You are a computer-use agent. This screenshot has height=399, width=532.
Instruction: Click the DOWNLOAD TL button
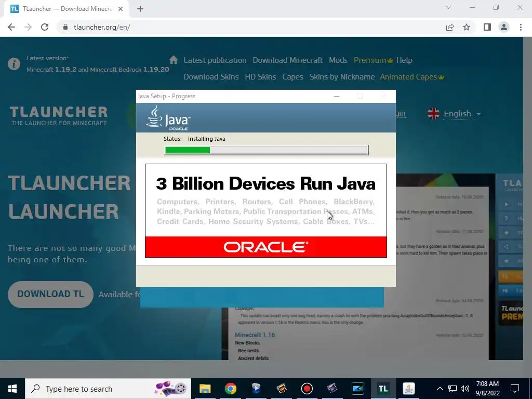[50, 294]
